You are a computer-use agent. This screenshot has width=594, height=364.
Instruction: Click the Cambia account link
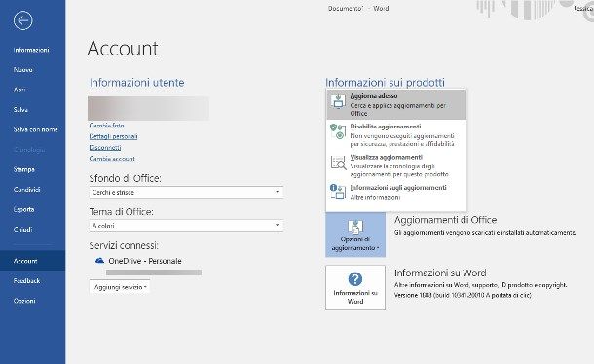pyautogui.click(x=112, y=159)
